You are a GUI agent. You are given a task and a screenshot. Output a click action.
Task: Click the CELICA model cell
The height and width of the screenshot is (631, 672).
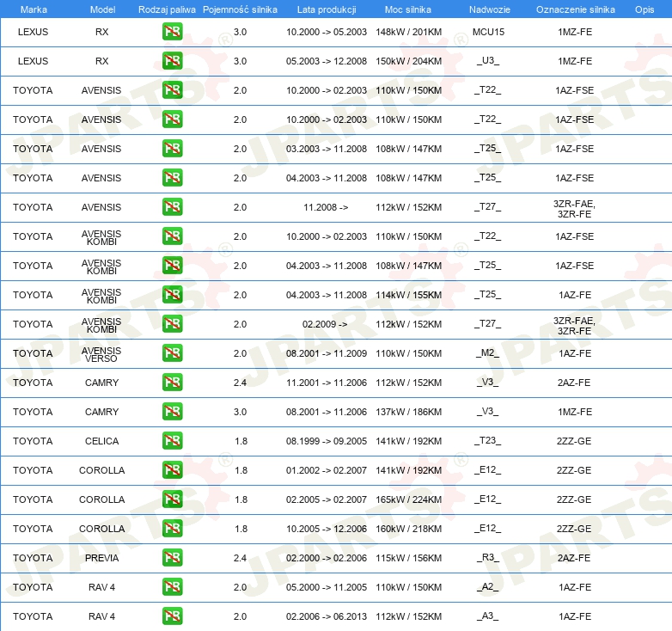(x=101, y=441)
